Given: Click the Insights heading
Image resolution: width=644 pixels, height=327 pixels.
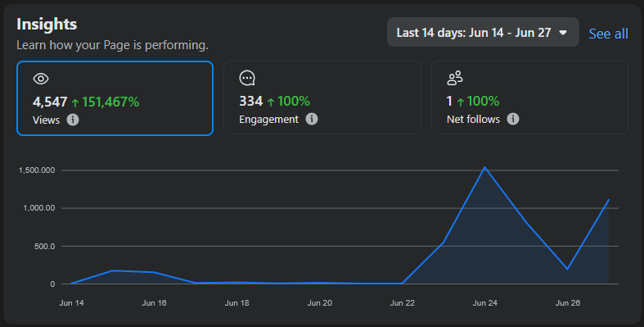Looking at the screenshot, I should coord(47,24).
